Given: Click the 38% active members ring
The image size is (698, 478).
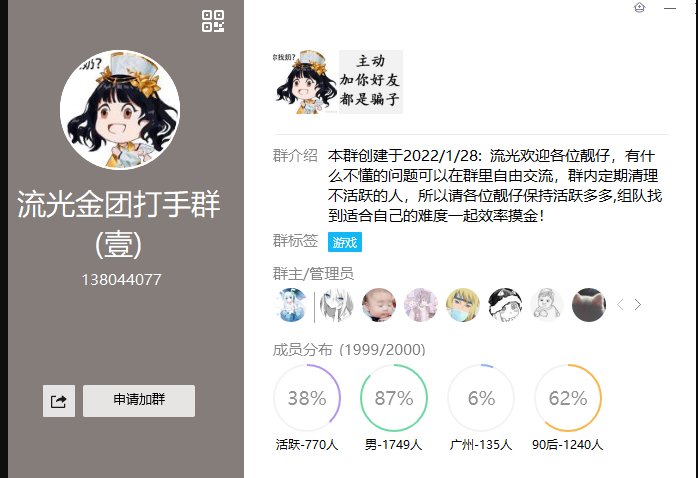Looking at the screenshot, I should point(307,398).
